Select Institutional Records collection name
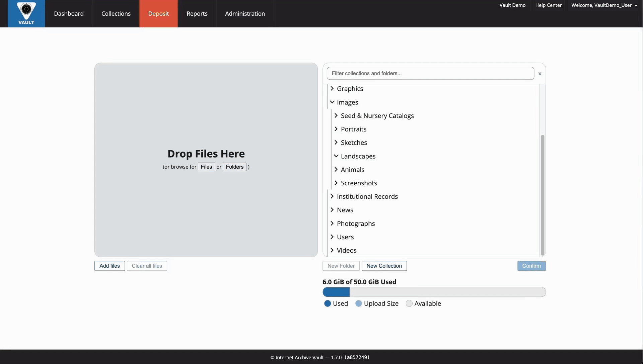The width and height of the screenshot is (643, 364). click(367, 196)
